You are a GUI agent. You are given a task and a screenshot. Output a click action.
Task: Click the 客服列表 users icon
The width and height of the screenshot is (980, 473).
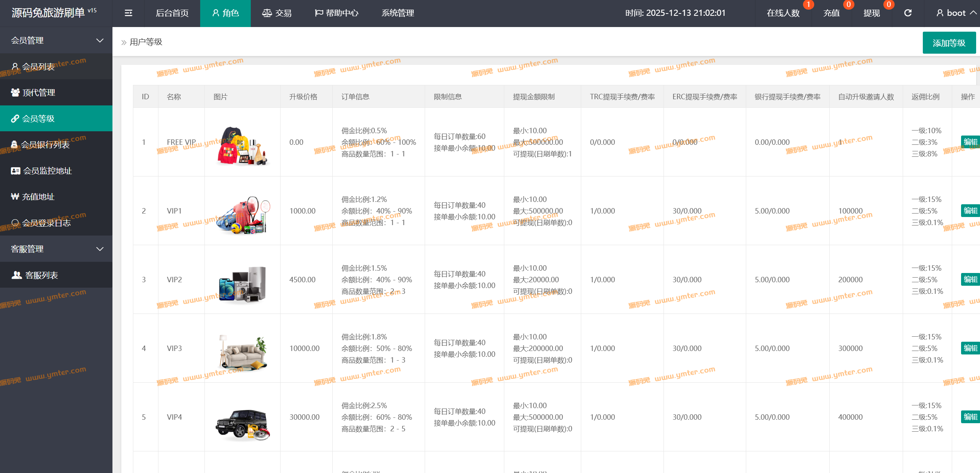17,275
